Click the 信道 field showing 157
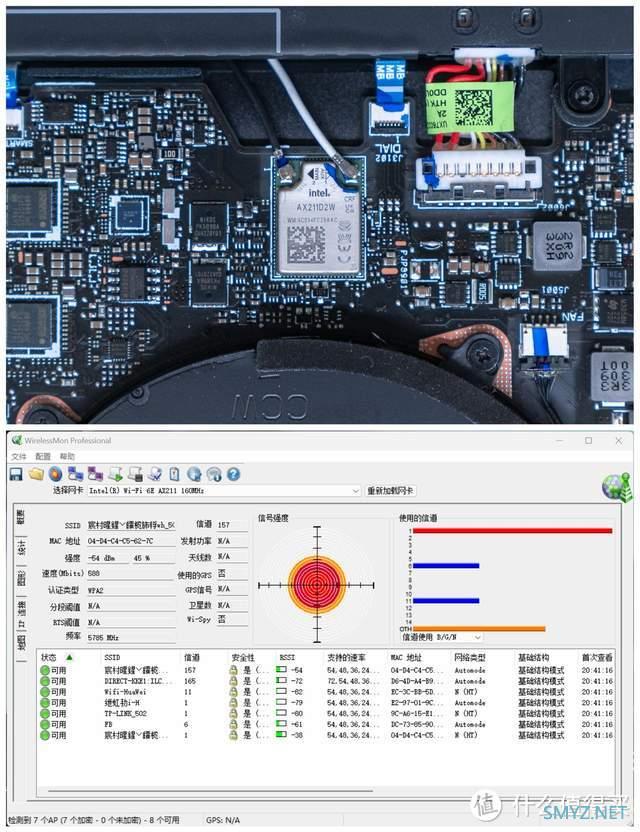This screenshot has width=640, height=832. click(232, 524)
